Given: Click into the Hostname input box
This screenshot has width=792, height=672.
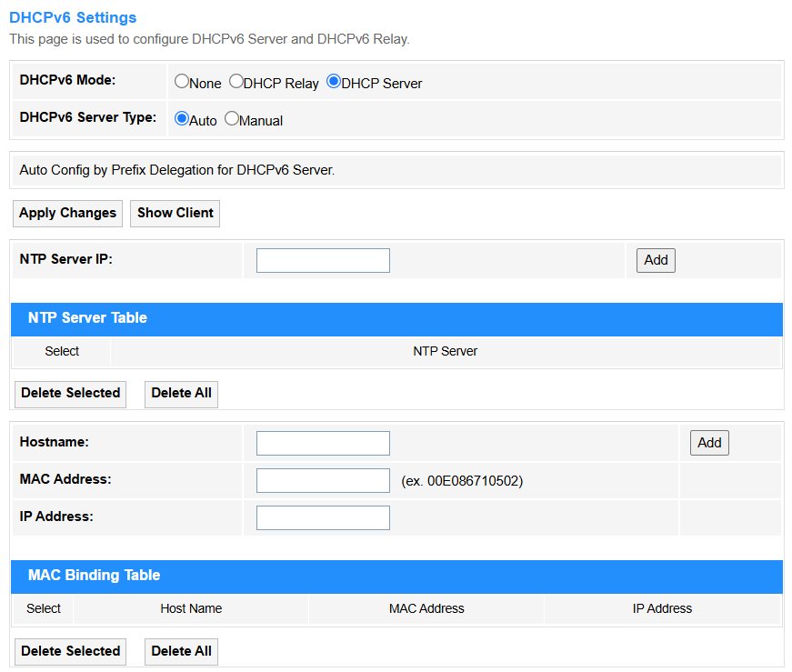Looking at the screenshot, I should tap(323, 443).
